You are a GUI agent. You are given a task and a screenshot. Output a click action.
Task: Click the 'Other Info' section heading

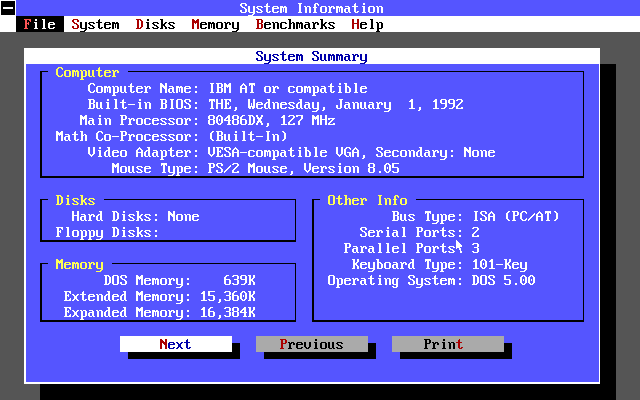[367, 200]
